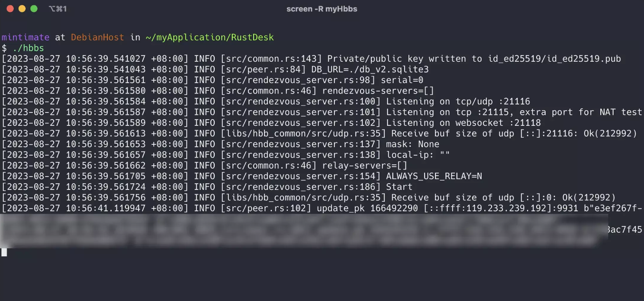The image size is (644, 301).
Task: Click the "./hbbs" command text
Action: [x=28, y=48]
